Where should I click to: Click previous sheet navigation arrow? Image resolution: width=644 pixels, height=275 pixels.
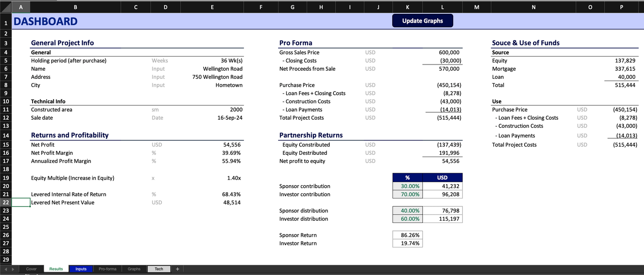point(6,269)
